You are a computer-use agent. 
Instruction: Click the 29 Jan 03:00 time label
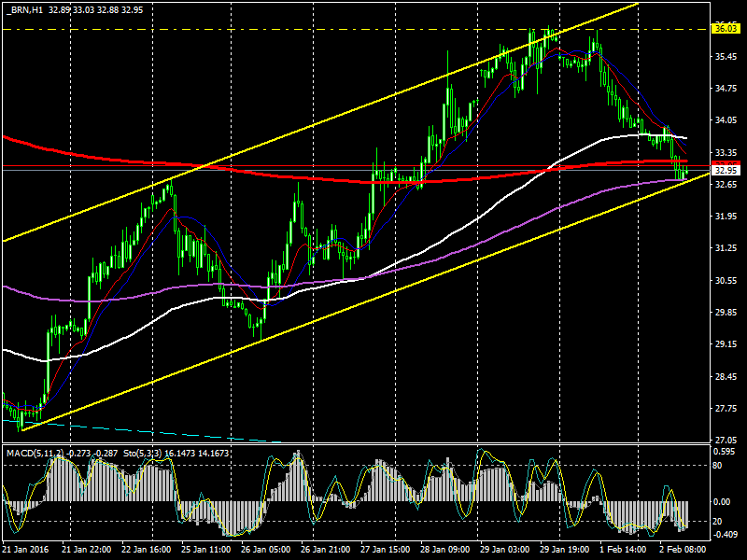click(505, 549)
